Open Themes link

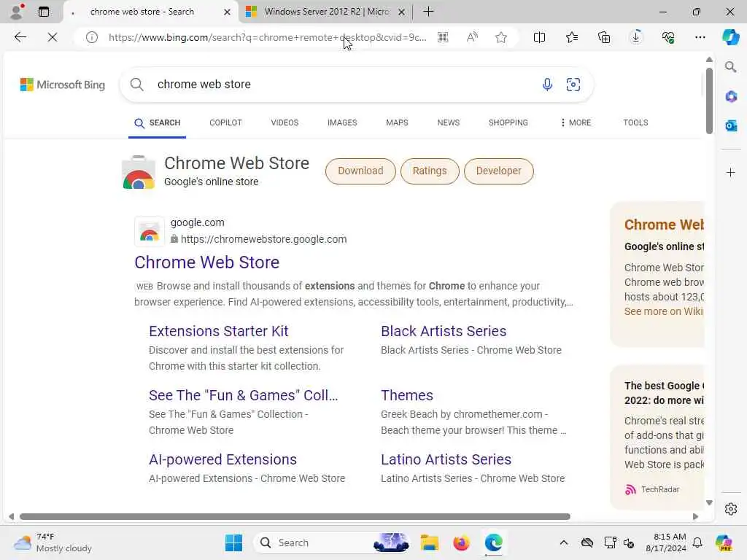click(407, 395)
